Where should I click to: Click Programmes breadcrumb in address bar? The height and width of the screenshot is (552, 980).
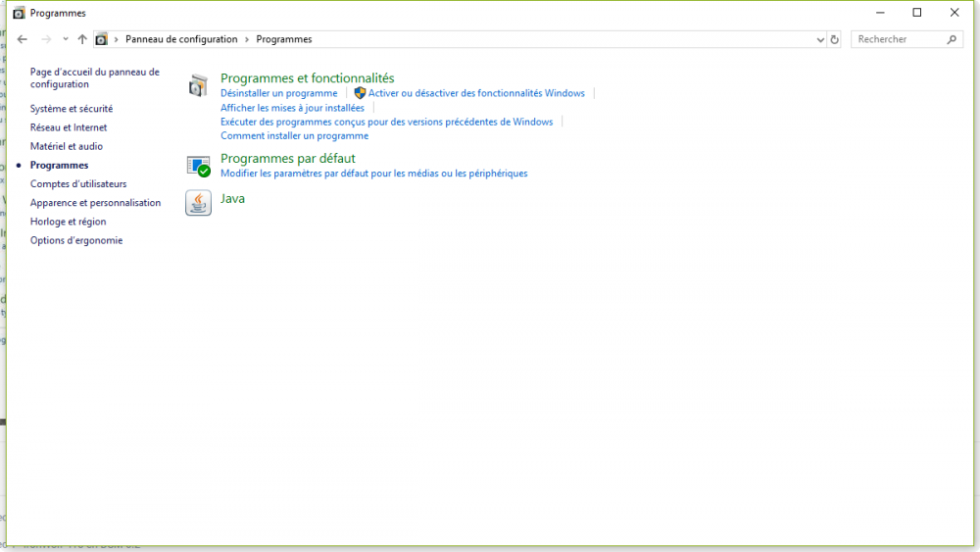(284, 39)
